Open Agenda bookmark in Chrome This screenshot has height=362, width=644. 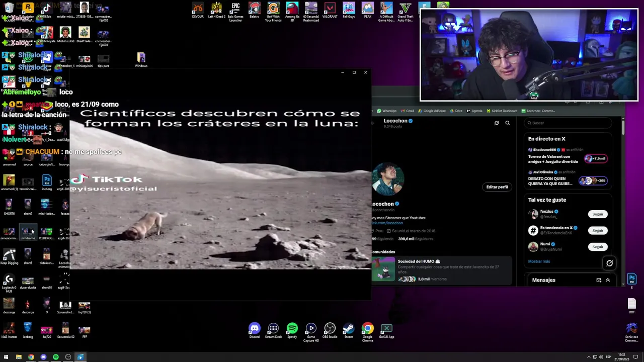pyautogui.click(x=474, y=111)
